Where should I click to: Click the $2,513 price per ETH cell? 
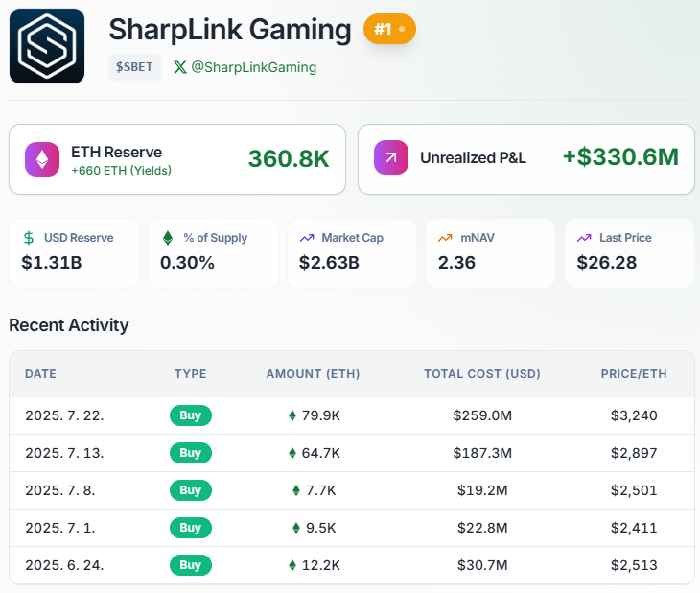pyautogui.click(x=634, y=565)
